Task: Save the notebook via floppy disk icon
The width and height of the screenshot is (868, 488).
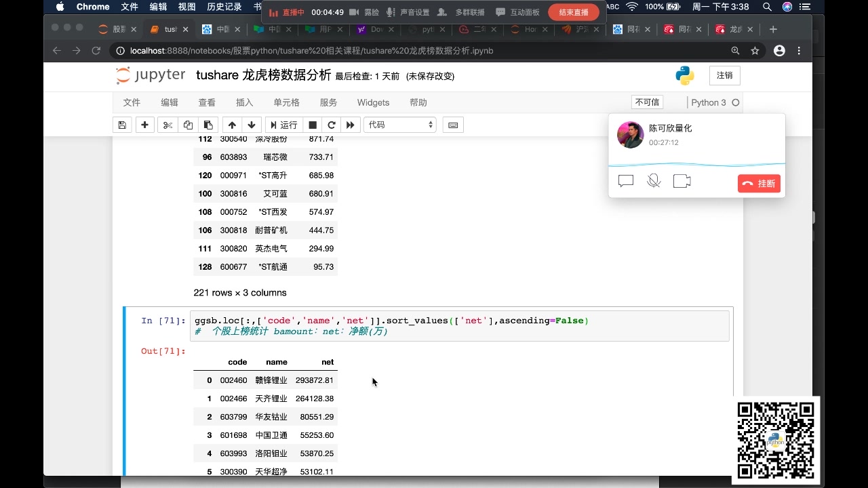Action: pos(123,125)
